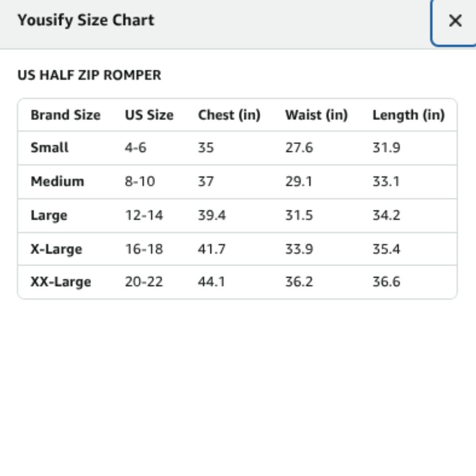476x476 pixels.
Task: Click the Waist (in) column header
Action: point(317,115)
